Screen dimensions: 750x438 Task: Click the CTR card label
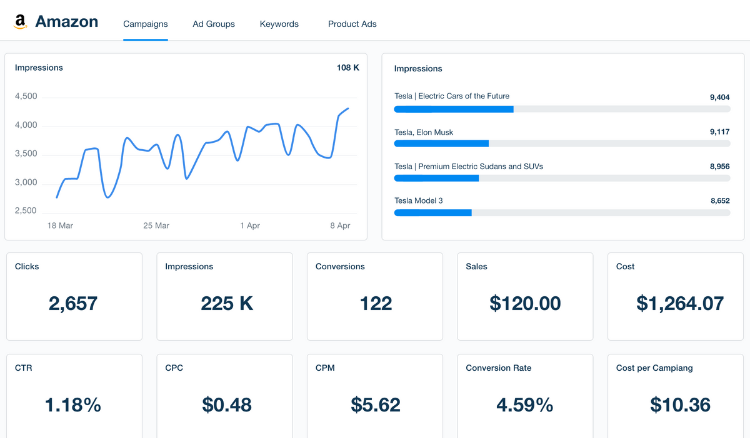click(23, 368)
